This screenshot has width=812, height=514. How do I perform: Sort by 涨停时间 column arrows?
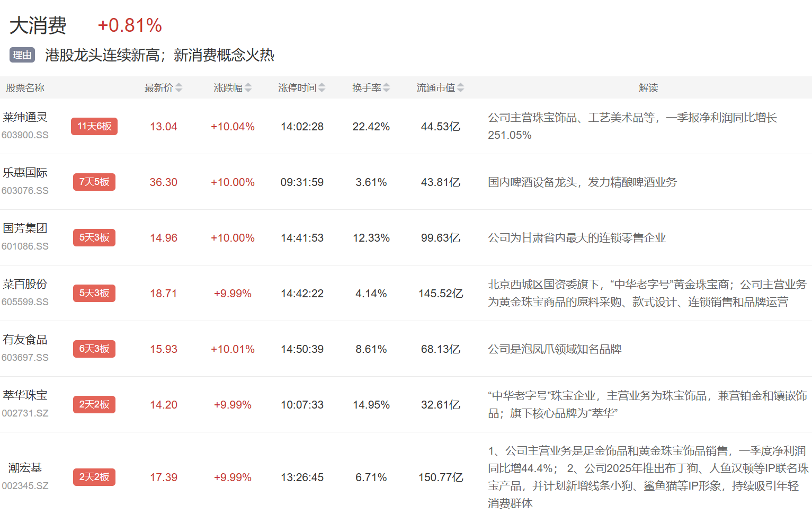click(x=322, y=88)
